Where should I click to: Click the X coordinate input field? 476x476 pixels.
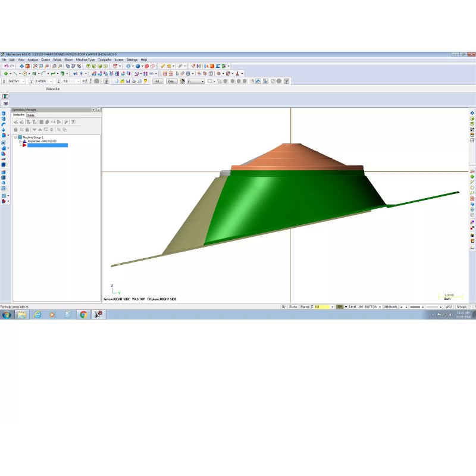click(17, 82)
